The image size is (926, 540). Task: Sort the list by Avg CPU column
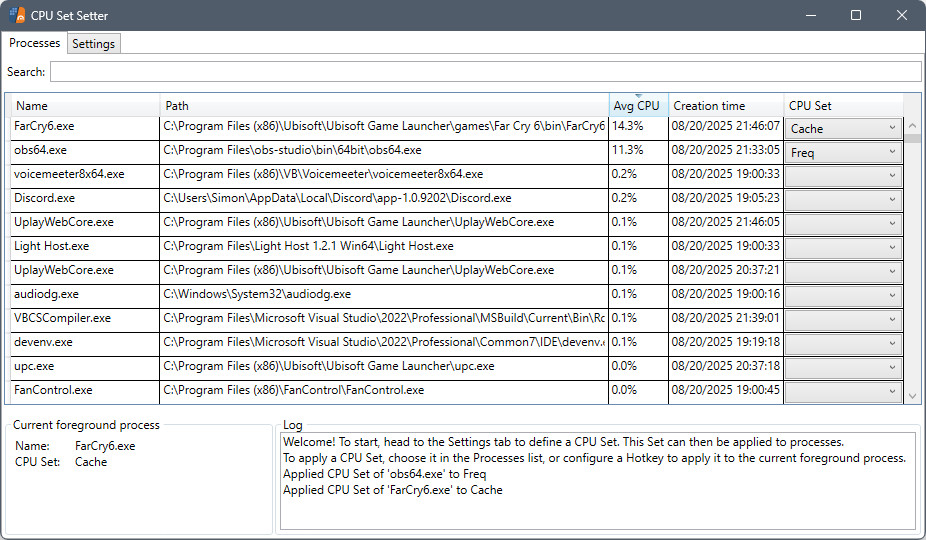click(637, 106)
